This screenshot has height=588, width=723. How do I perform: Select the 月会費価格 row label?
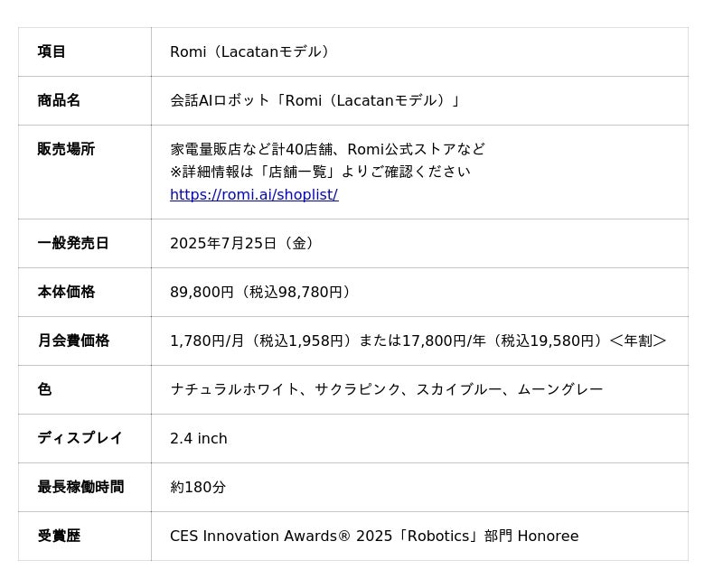click(x=73, y=341)
